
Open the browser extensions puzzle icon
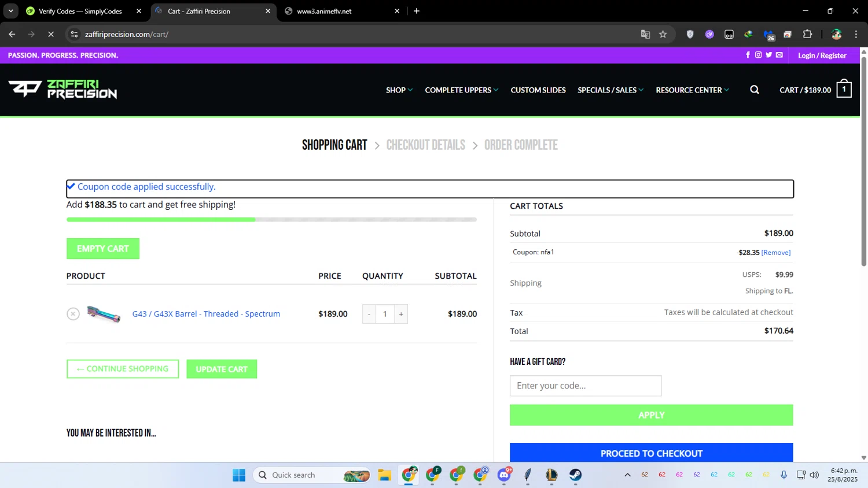(807, 34)
